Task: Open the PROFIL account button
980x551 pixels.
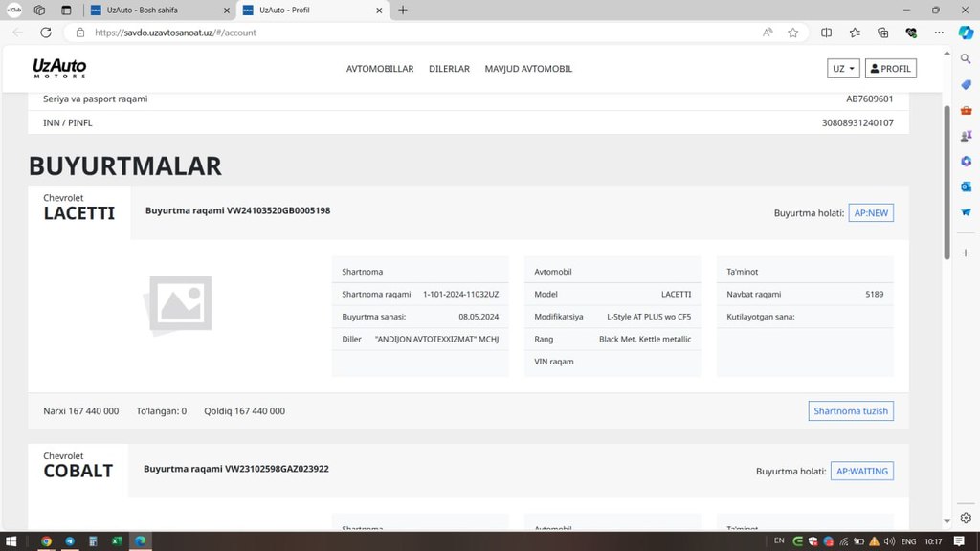Action: click(890, 69)
